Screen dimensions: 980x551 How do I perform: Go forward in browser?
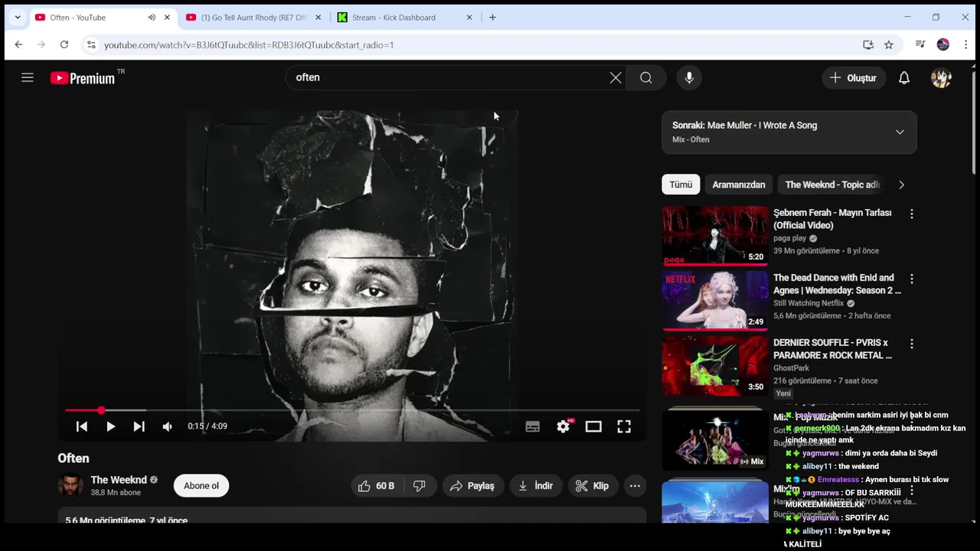(x=41, y=44)
